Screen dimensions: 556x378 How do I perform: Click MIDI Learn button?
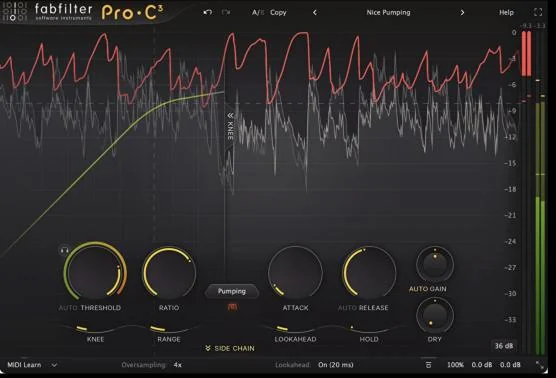(x=24, y=365)
